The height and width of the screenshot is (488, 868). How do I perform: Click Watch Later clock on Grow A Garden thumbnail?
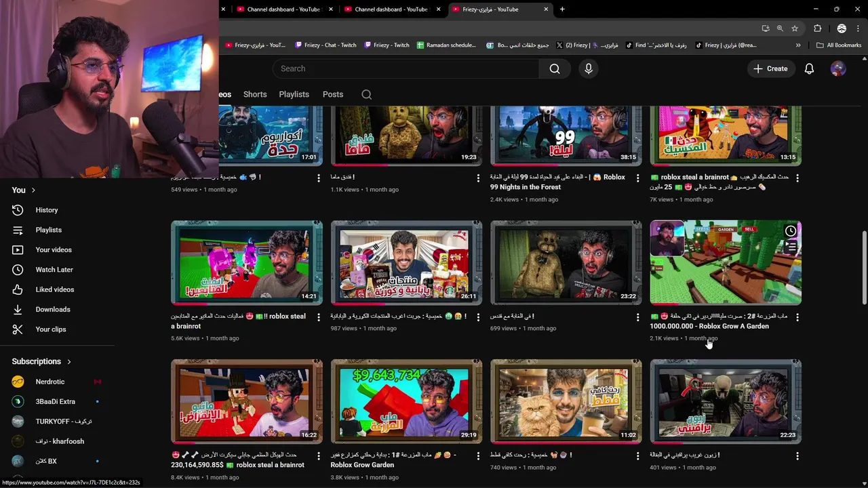click(x=791, y=231)
